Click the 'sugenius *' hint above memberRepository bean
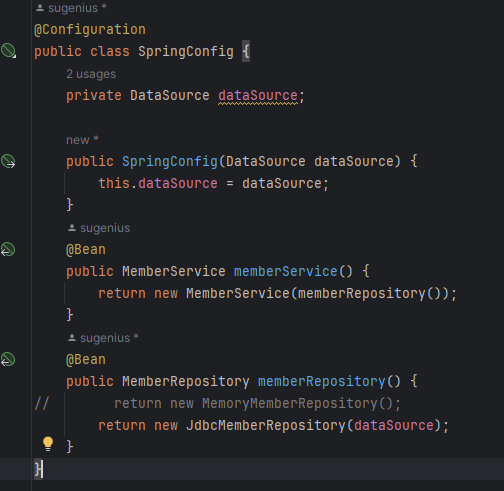 103,338
